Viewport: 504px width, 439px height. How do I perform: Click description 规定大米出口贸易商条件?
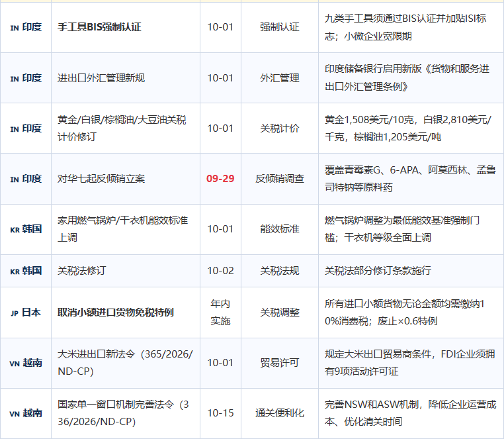click(410, 363)
